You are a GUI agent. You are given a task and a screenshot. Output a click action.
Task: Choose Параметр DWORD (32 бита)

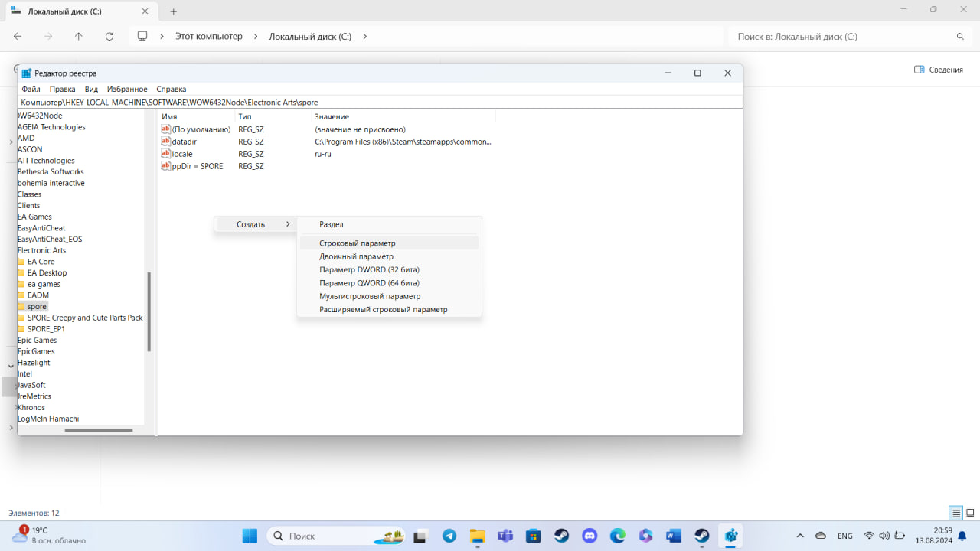coord(389,269)
